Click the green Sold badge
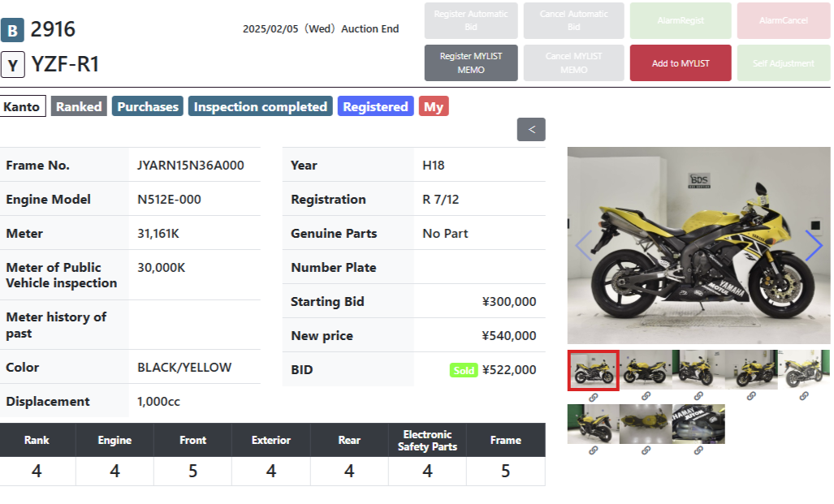The height and width of the screenshot is (504, 834). [x=464, y=370]
